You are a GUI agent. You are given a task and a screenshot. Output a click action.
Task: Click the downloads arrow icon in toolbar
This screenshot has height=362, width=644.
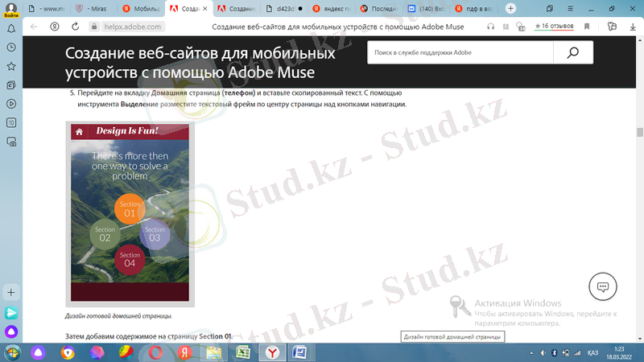point(632,27)
